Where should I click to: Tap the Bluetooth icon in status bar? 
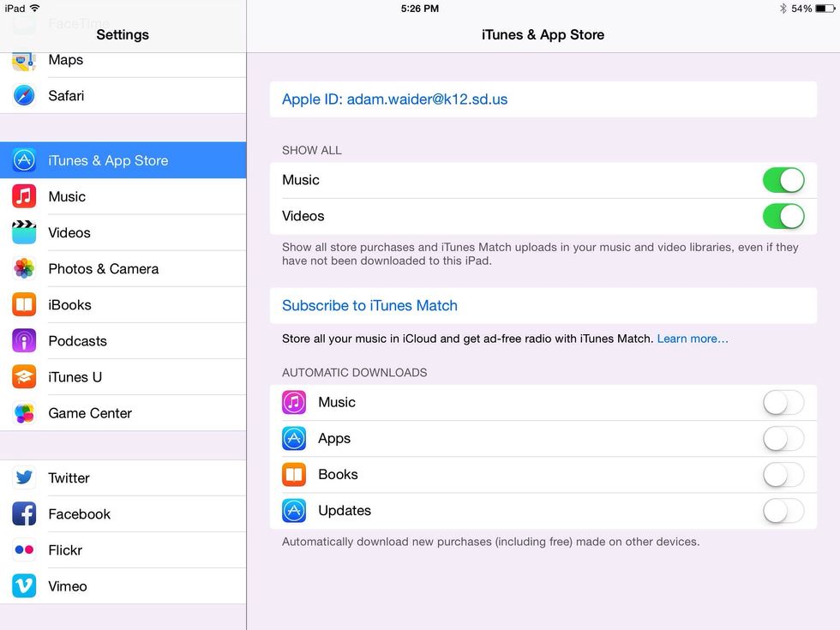tap(783, 9)
